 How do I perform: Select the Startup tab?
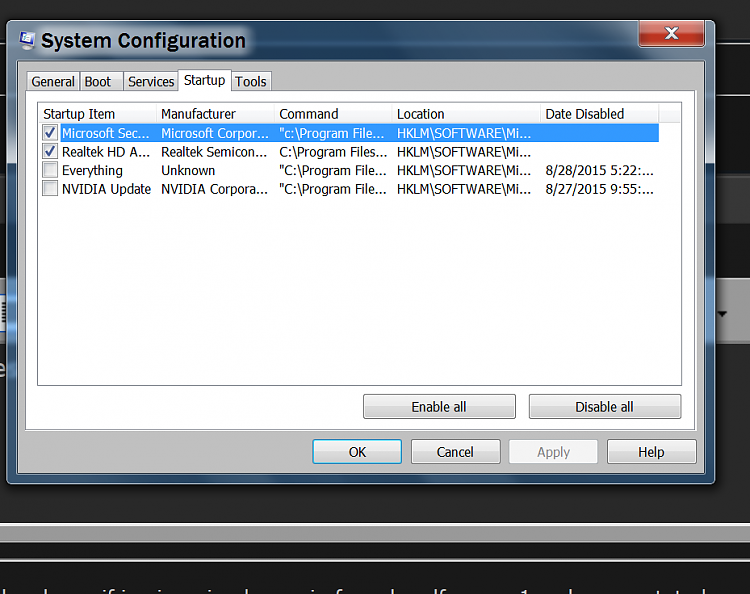pos(205,80)
